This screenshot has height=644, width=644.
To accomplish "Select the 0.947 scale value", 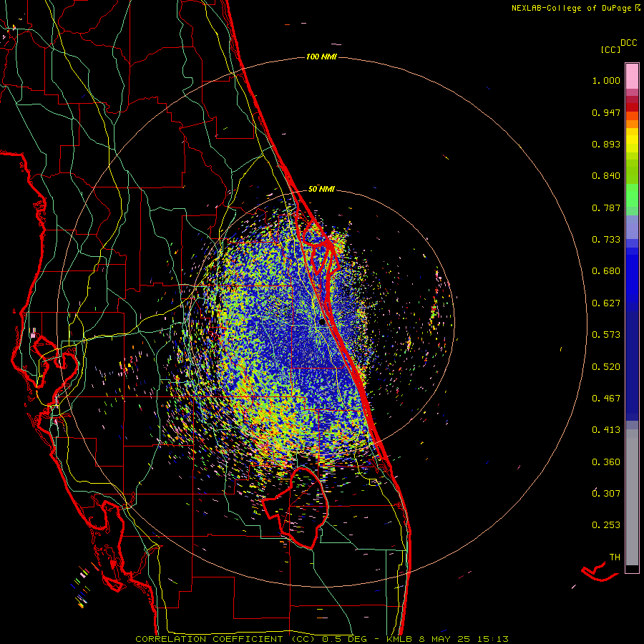I will 606,112.
